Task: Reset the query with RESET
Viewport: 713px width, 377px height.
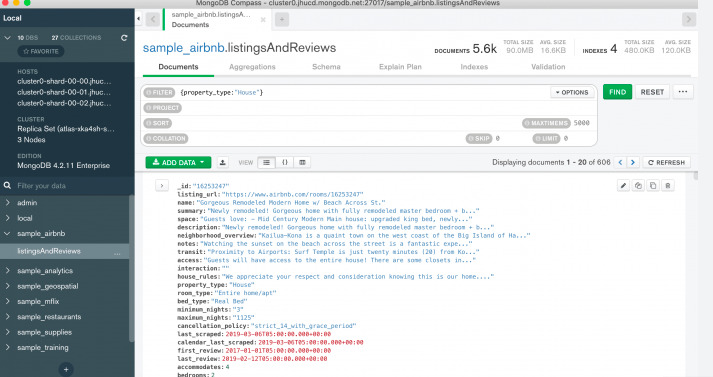Action: click(652, 92)
